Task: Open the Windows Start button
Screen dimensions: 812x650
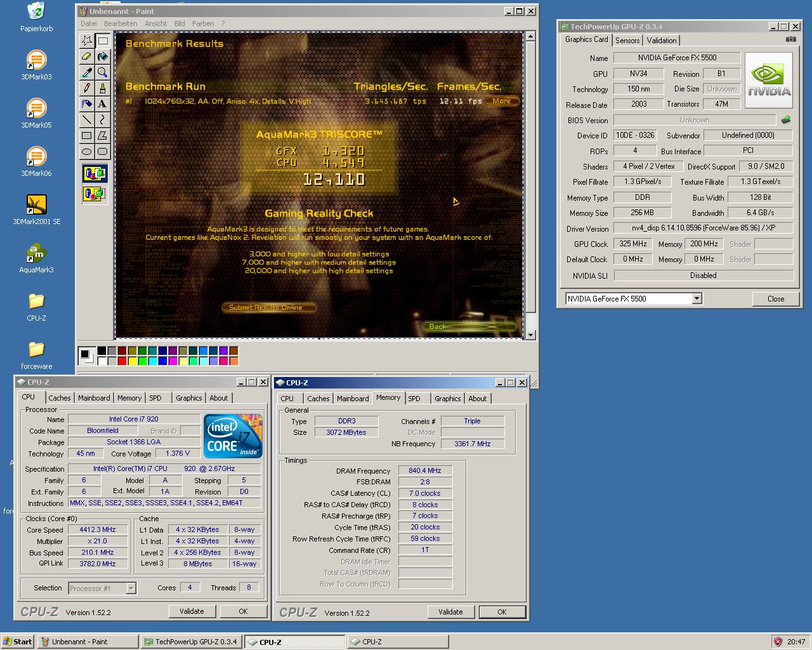Action: [18, 642]
